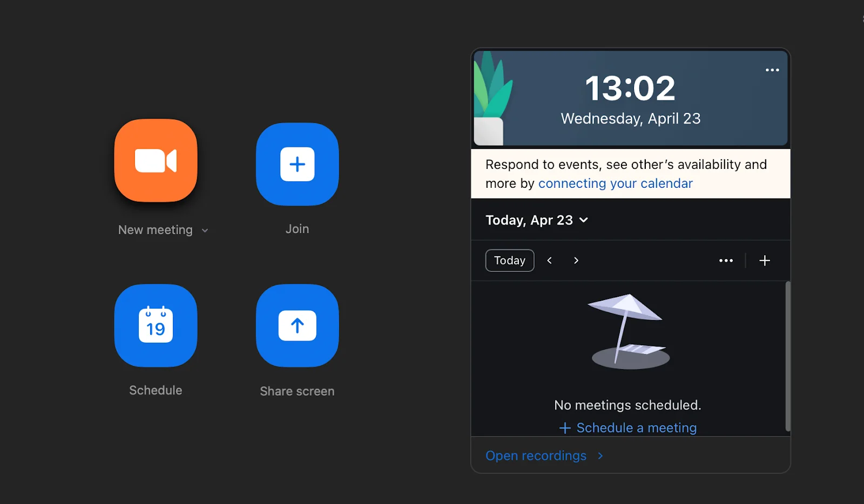Expand the New meeting dropdown chevron
The image size is (864, 504).
[205, 230]
